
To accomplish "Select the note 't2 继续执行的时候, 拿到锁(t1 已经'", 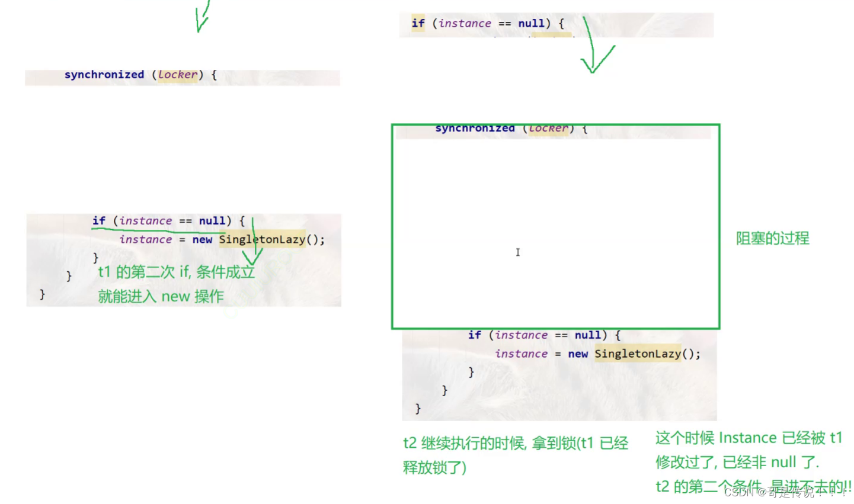I will [x=516, y=443].
